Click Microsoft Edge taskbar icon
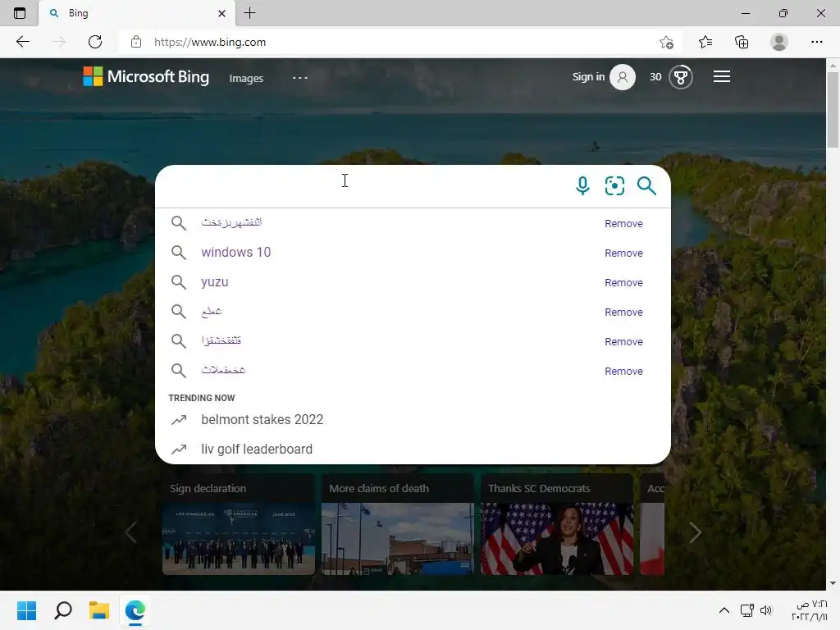The image size is (840, 630). pyautogui.click(x=135, y=610)
